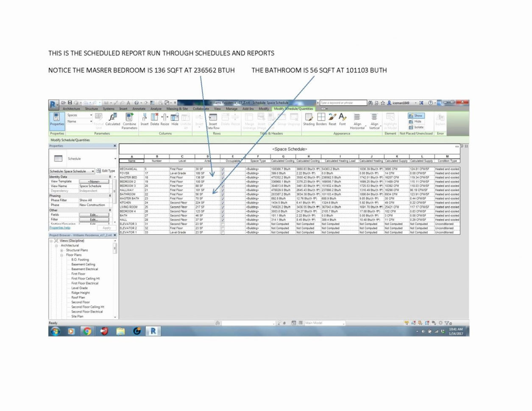Enable the Occupiable checkbox for ELEVATOR 3

click(x=223, y=224)
